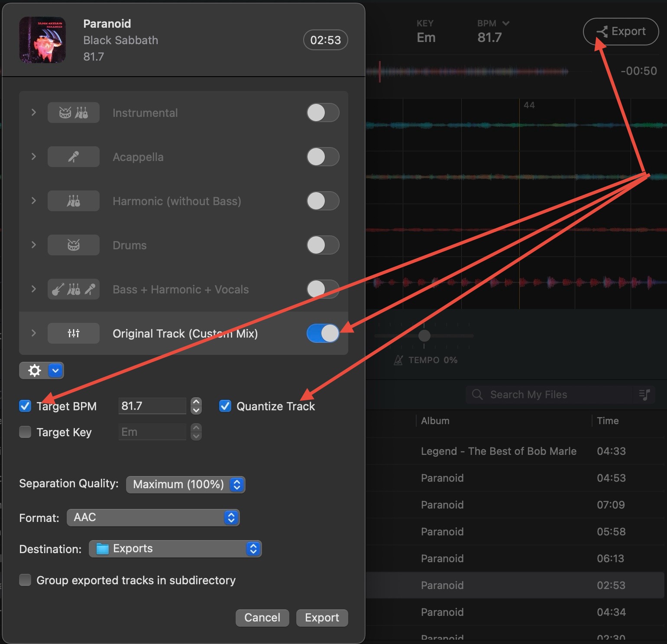
Task: Open the BPM header dropdown menu
Action: tap(505, 23)
